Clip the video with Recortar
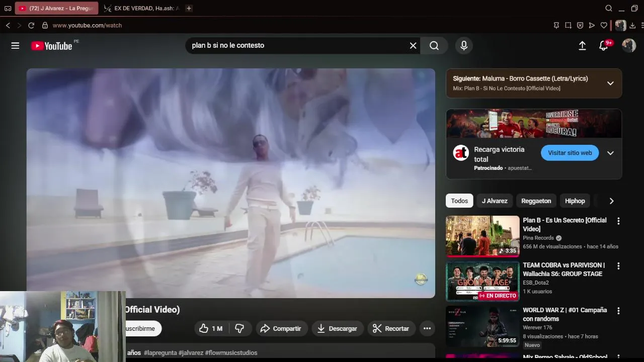The width and height of the screenshot is (644, 362). click(391, 328)
